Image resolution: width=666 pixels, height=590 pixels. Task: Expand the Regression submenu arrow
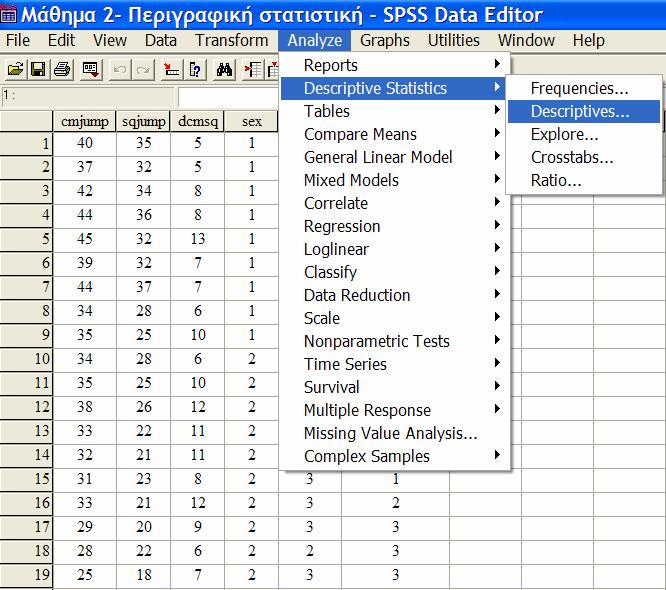pos(497,225)
